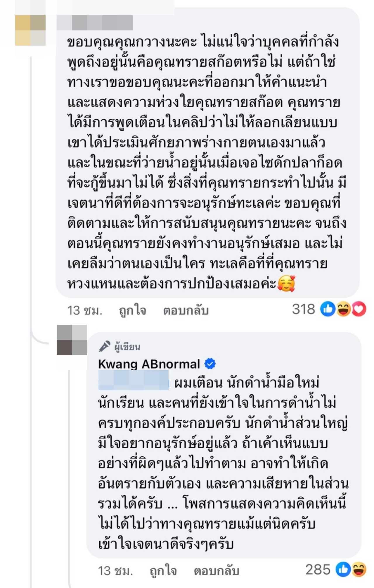Image resolution: width=374 pixels, height=588 pixels.
Task: Open the Kwang ABnormal profile name link
Action: click(x=149, y=364)
